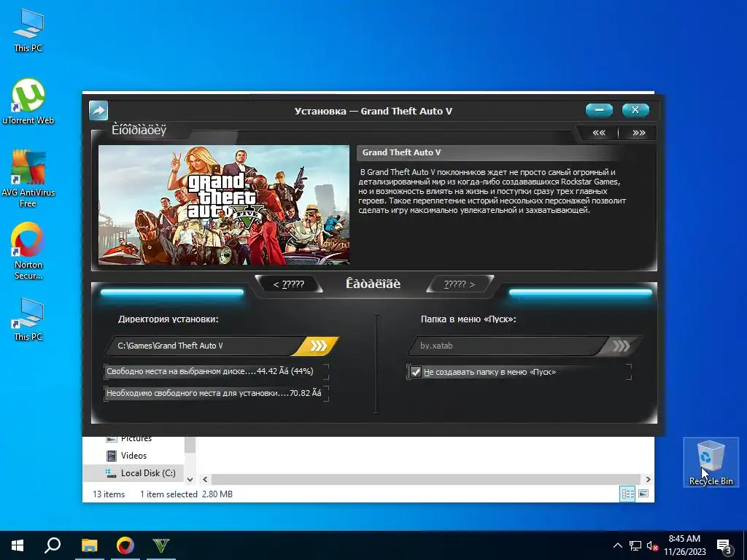This screenshot has width=747, height=560.
Task: Click the share arrow icon in installer title bar
Action: click(98, 111)
